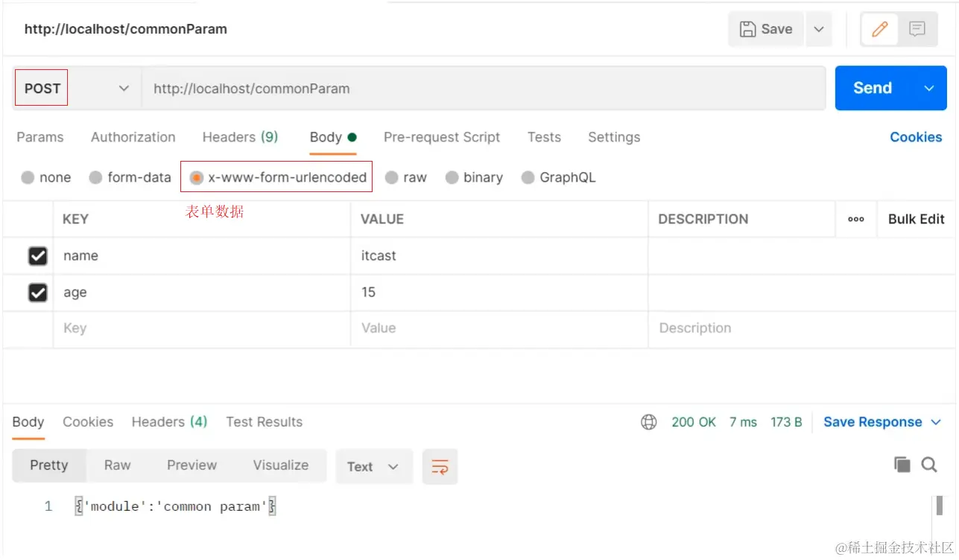Switch to the Tests tab
This screenshot has height=560, width=959.
coord(544,137)
